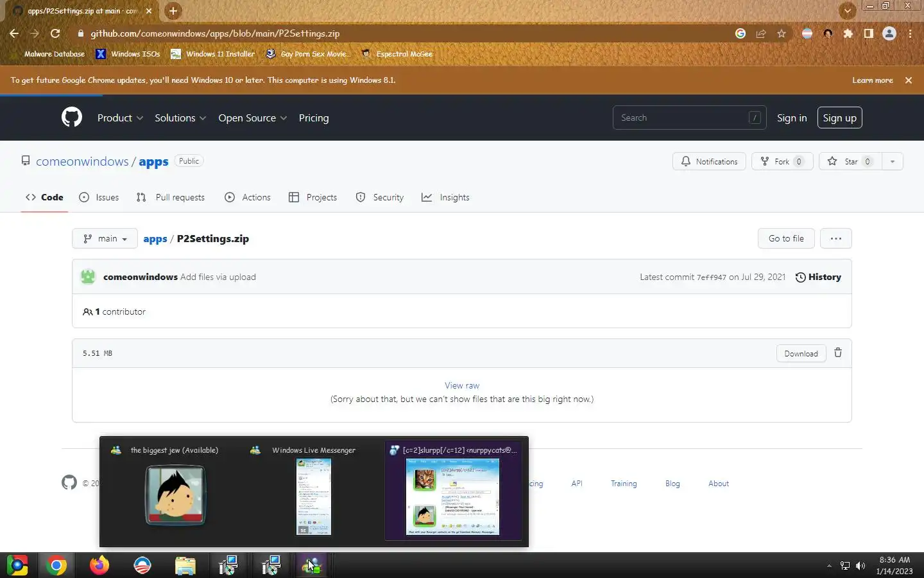Click the Notifications button
This screenshot has width=924, height=578.
coord(709,161)
